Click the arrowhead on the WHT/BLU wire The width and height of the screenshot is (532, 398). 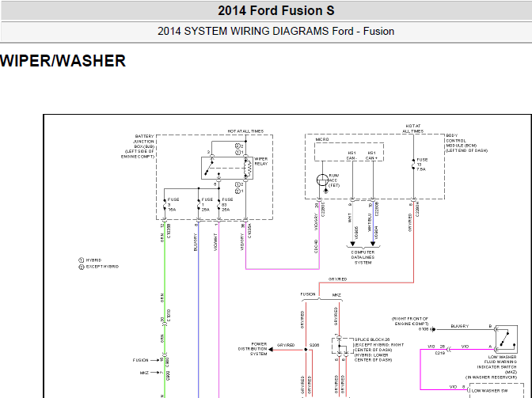(373, 244)
